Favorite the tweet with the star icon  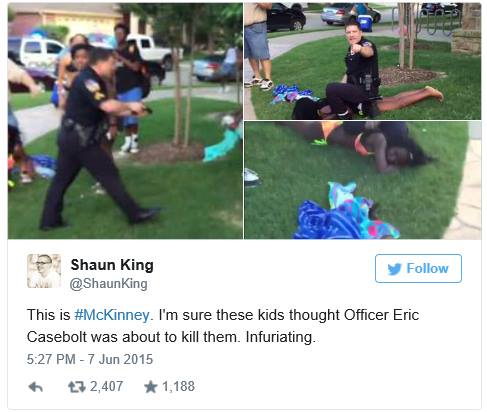pyautogui.click(x=150, y=387)
